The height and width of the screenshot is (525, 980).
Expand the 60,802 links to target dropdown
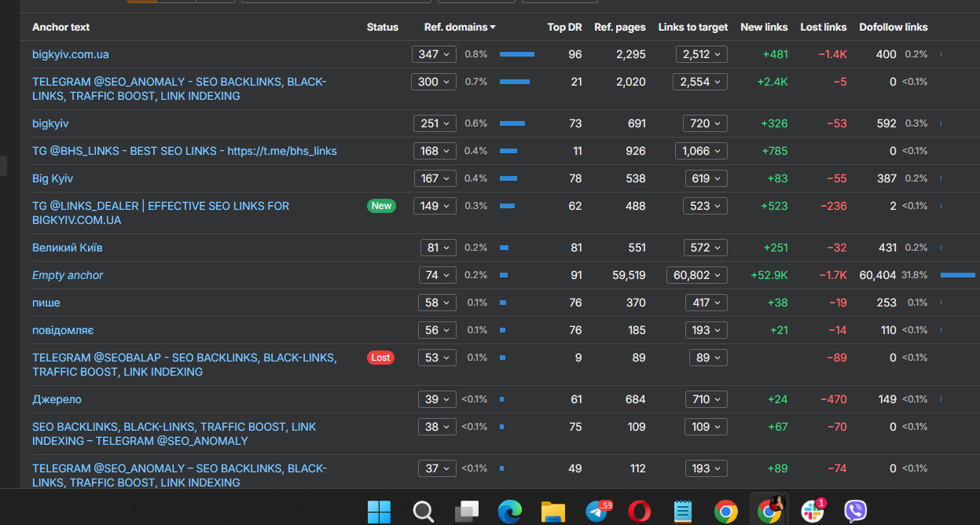697,275
